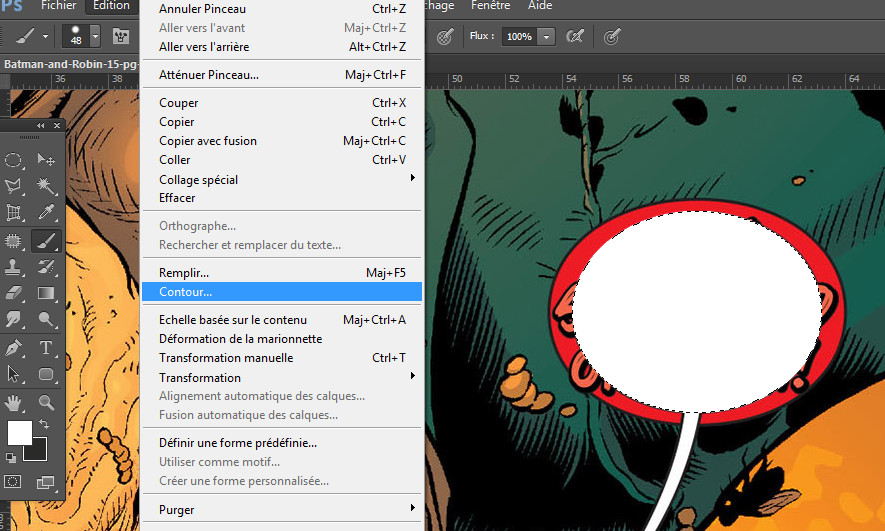Expand the Flux percentage dropdown arrow
This screenshot has width=885, height=531.
pyautogui.click(x=546, y=37)
